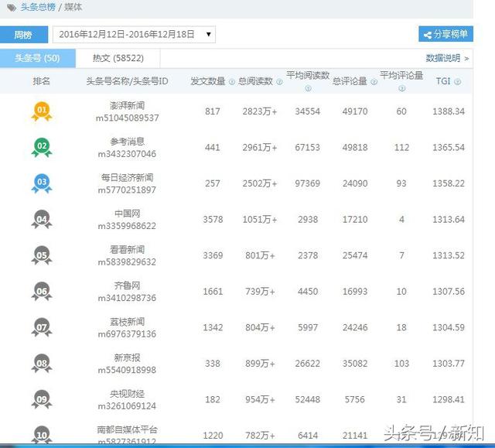Click the ID m6976379136
The image size is (495, 448).
[127, 333]
